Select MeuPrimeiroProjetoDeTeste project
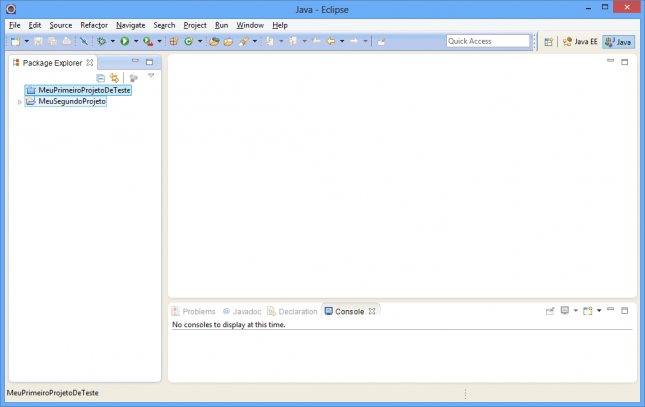Viewport: 645px width, 407px height. pos(78,90)
